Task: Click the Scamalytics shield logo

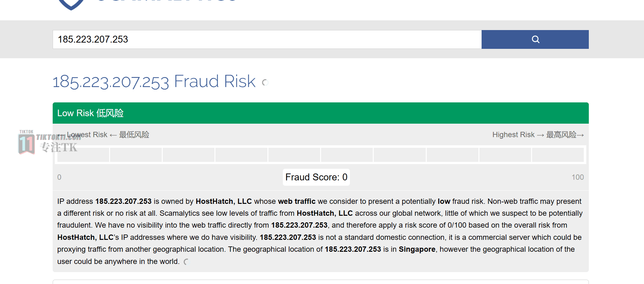Action: point(71,4)
